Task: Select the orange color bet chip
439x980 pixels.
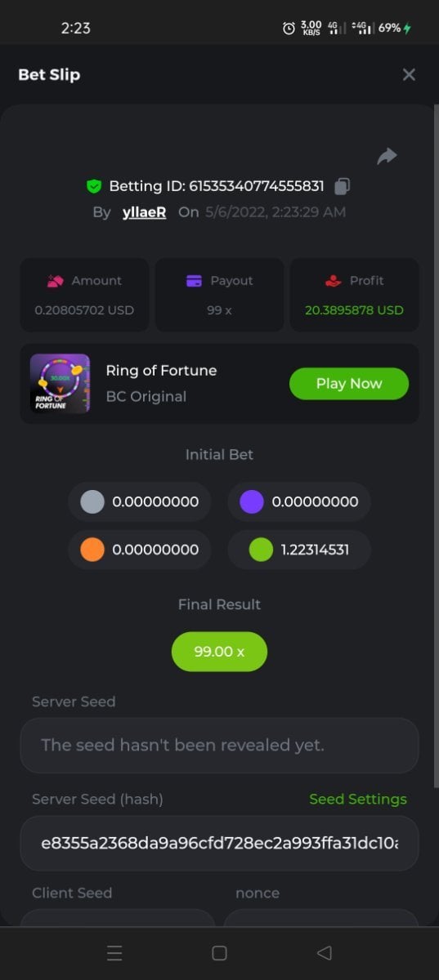Action: coord(139,550)
